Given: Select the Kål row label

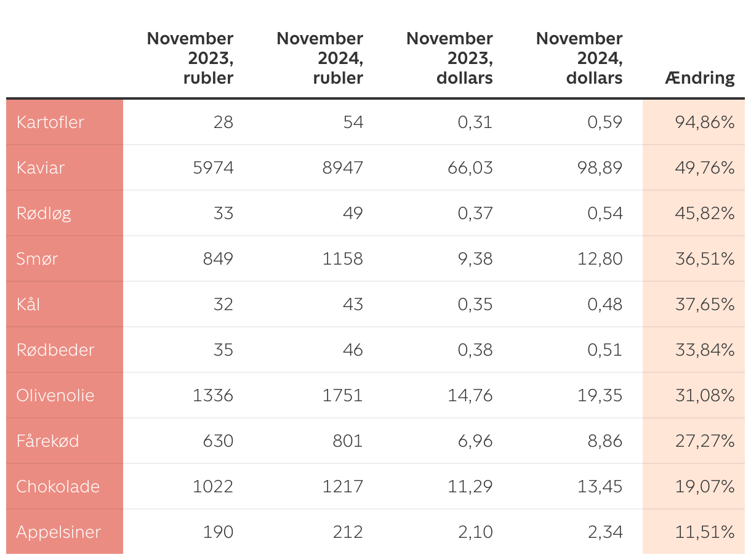Looking at the screenshot, I should tap(28, 304).
